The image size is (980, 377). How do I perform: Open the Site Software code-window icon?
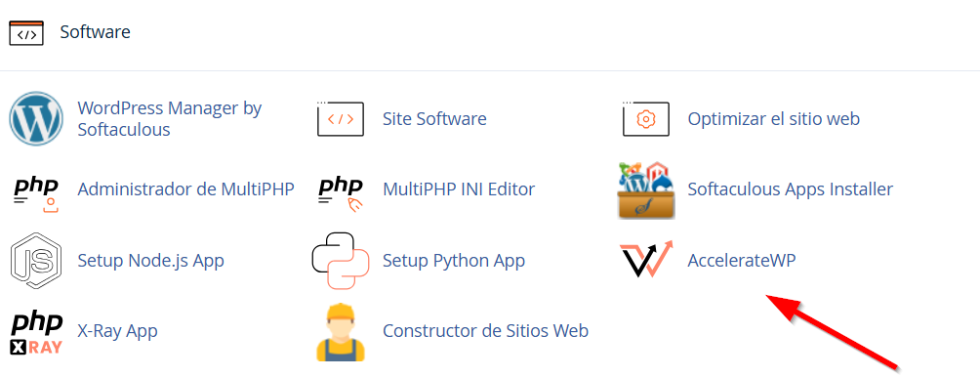[341, 119]
